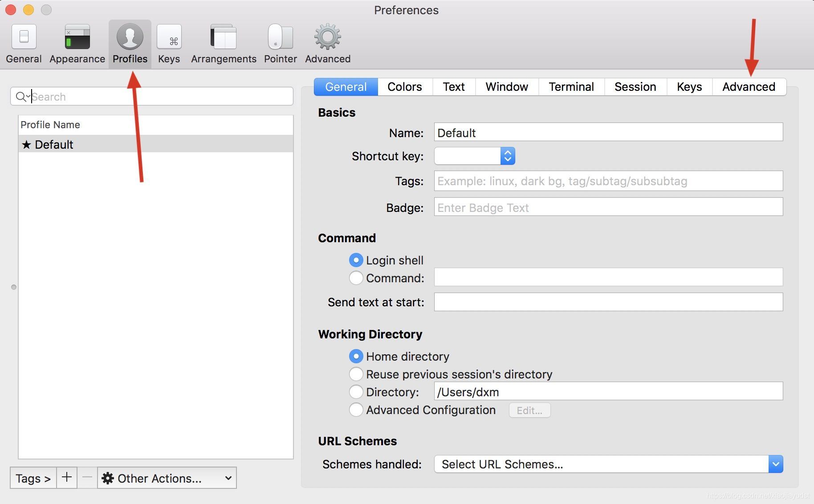Click the split-view divider handle dot
Screen dimensions: 814x504
click(14, 287)
